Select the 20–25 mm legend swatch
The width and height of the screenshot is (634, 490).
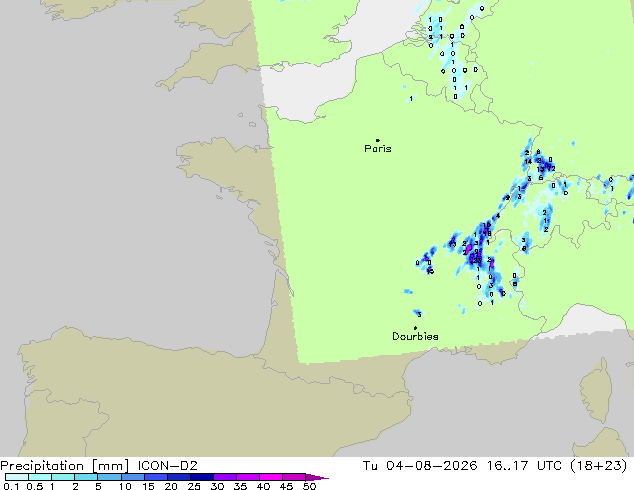(178, 477)
